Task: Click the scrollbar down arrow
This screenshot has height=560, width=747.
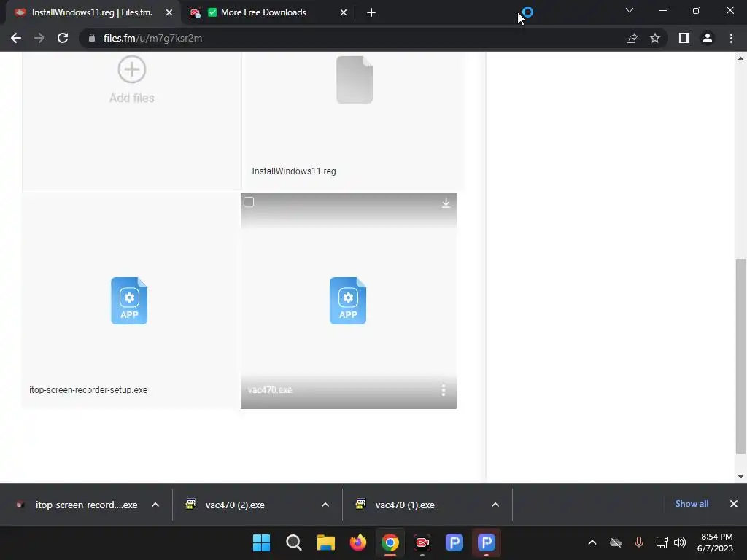Action: [740, 477]
